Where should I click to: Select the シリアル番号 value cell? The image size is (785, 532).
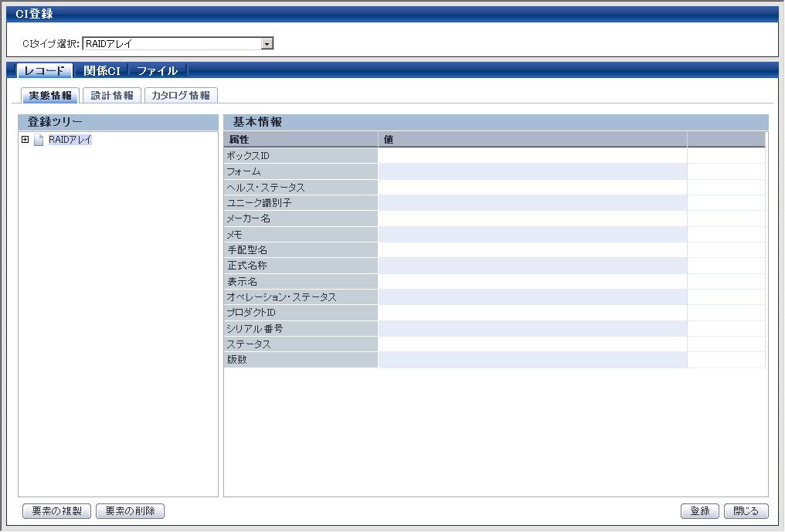[x=532, y=329]
